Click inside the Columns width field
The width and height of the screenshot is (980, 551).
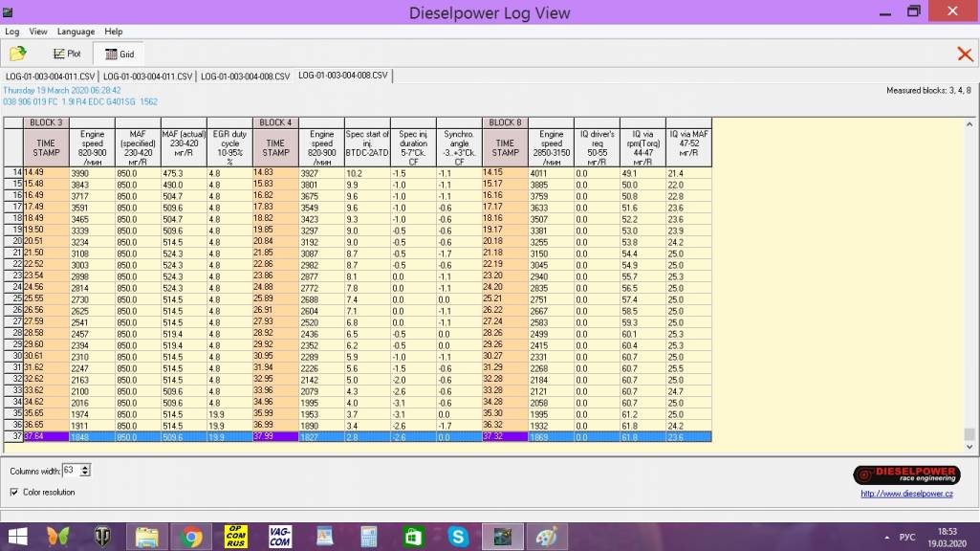70,471
